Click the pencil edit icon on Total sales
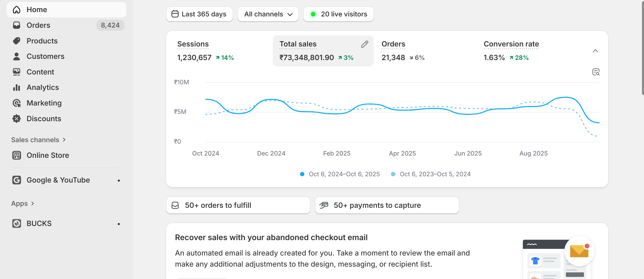 364,44
